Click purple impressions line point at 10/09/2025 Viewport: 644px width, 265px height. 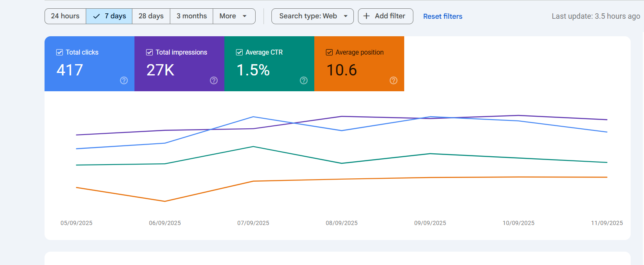click(x=518, y=115)
